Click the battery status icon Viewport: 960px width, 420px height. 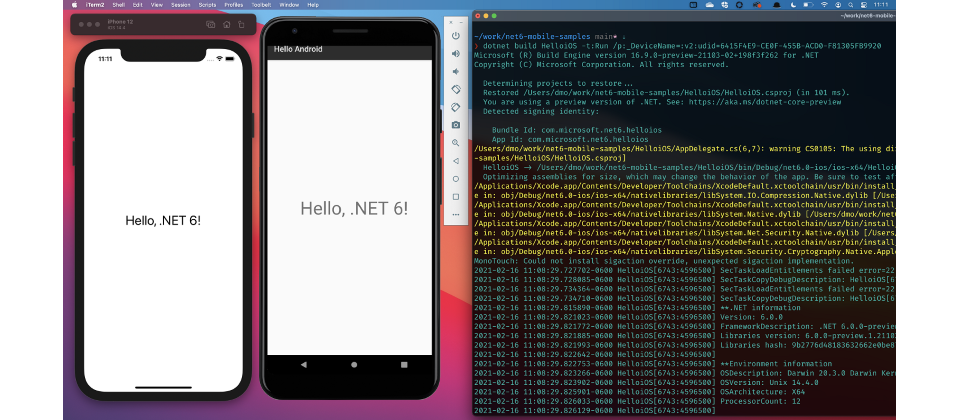pyautogui.click(x=809, y=4)
